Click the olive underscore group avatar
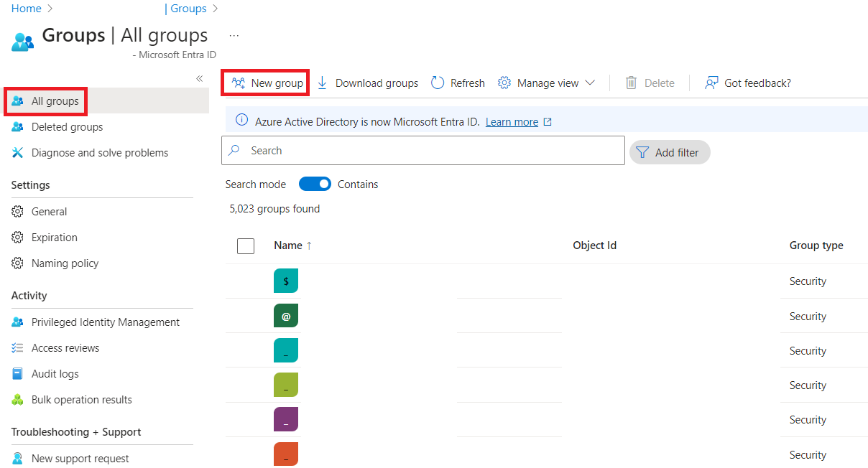The image size is (868, 468). [x=286, y=385]
